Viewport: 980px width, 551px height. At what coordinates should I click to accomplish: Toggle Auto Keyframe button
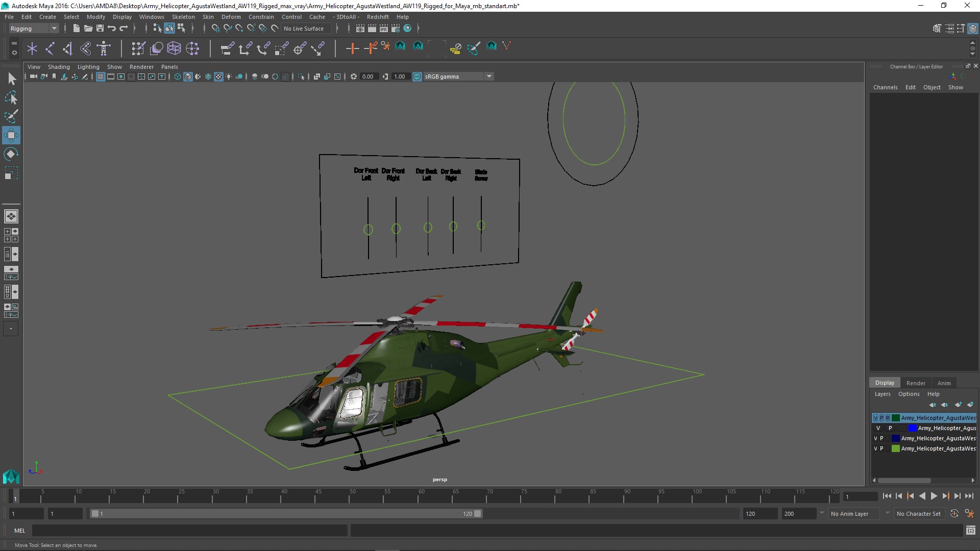click(954, 514)
